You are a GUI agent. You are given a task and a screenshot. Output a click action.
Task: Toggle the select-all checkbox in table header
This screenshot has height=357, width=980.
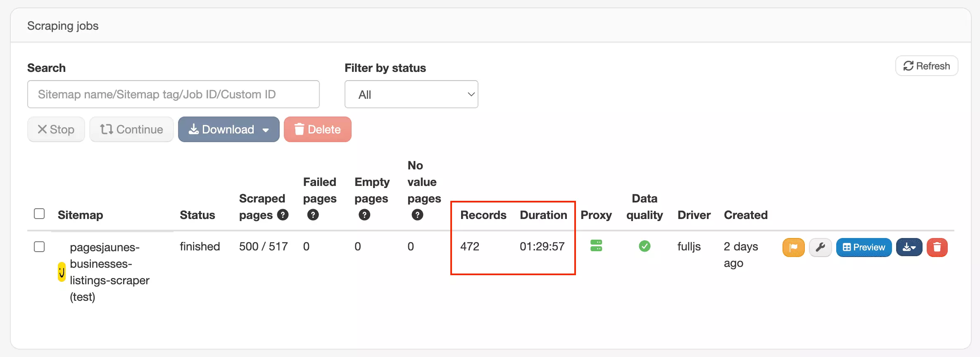[x=39, y=214]
